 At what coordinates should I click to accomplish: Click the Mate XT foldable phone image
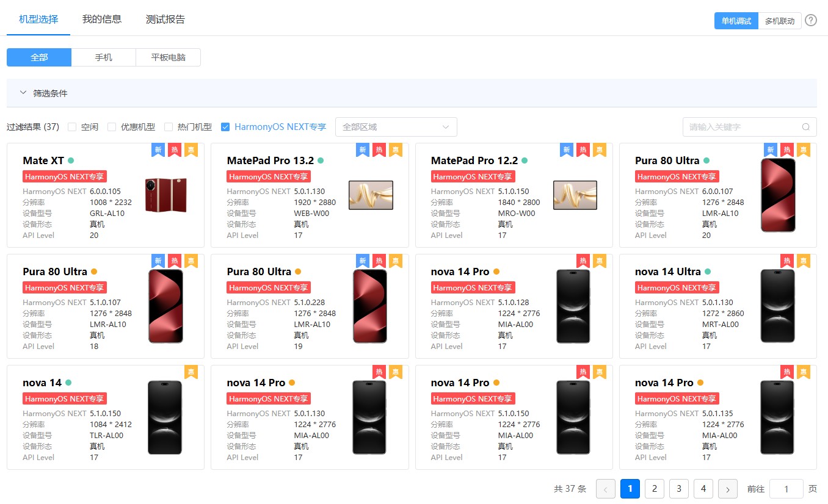click(166, 195)
